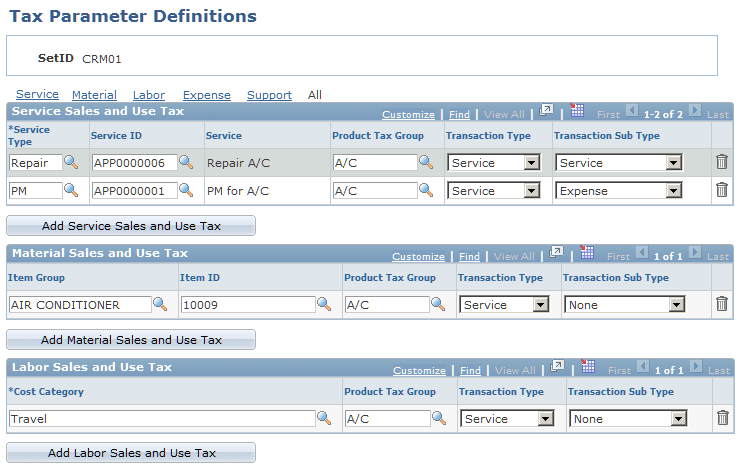Open lookup for Item ID 10009

(x=324, y=304)
